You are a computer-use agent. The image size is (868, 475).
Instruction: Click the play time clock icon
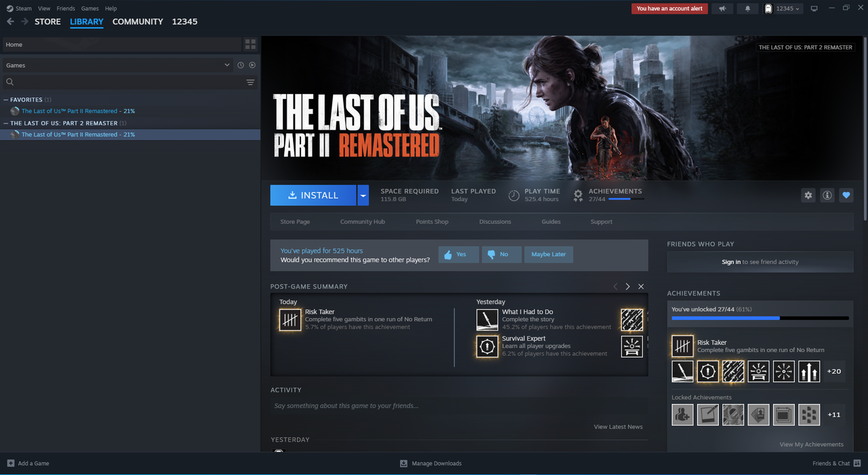click(514, 195)
